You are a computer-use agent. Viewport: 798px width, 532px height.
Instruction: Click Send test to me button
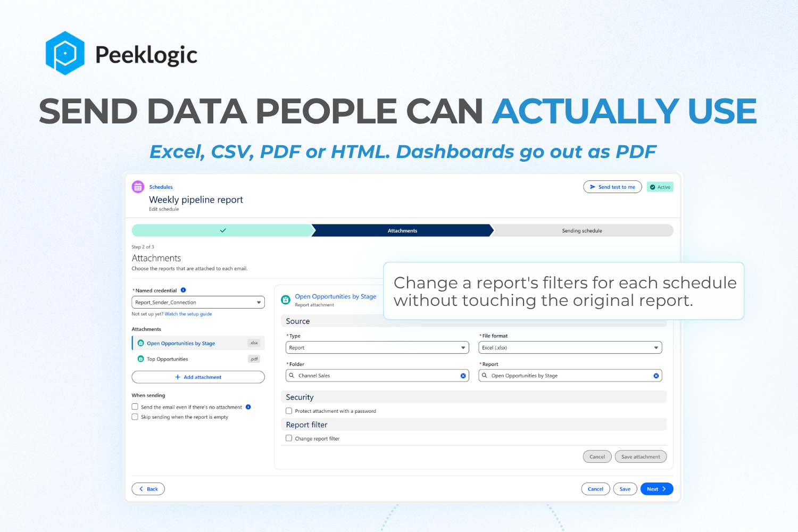(612, 187)
